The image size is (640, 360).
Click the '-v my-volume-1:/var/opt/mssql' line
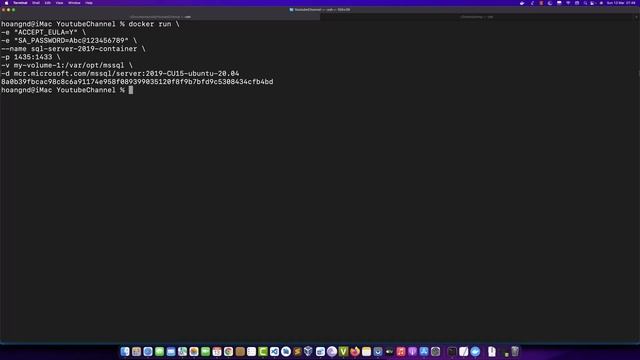click(67, 65)
